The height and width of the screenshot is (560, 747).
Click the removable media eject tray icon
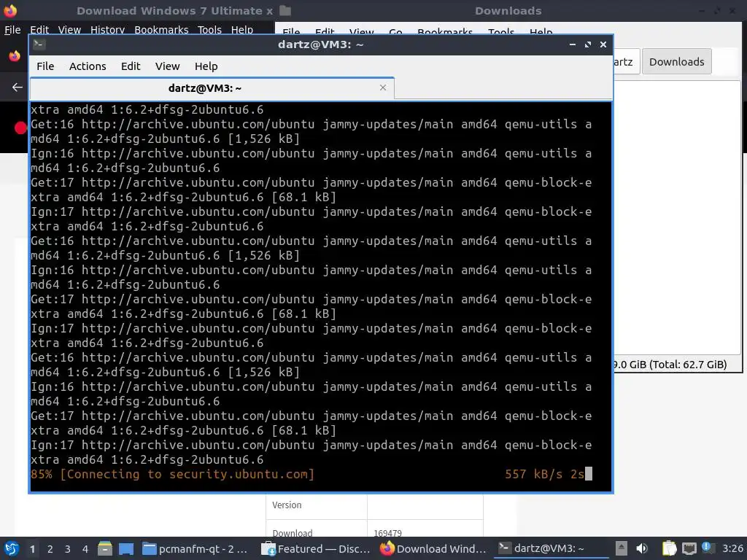(622, 548)
